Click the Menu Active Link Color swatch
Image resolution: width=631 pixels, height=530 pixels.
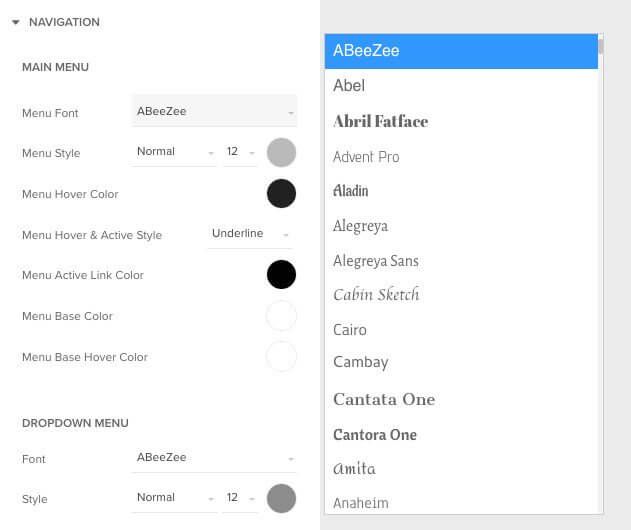pyautogui.click(x=281, y=274)
